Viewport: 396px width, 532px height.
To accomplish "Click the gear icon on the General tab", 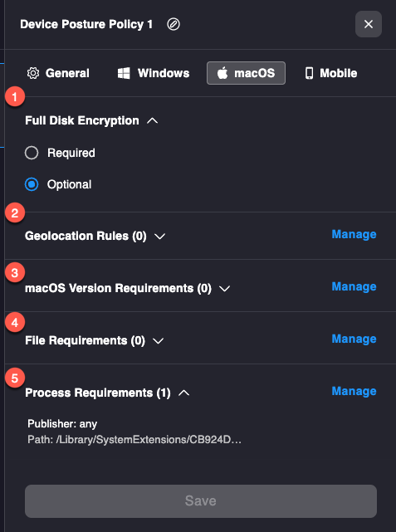I will (33, 73).
